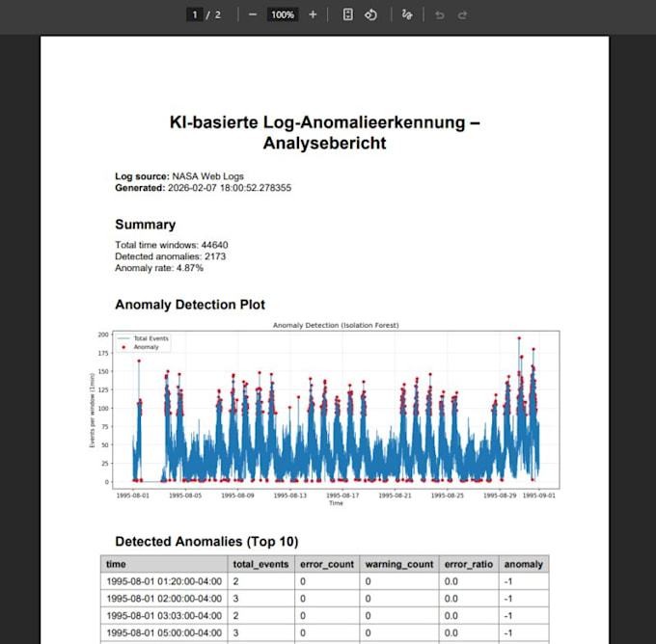This screenshot has height=644, width=656.
Task: Click the chart title 'Anomaly Detection (Isolation Forest)'
Action: pos(336,325)
